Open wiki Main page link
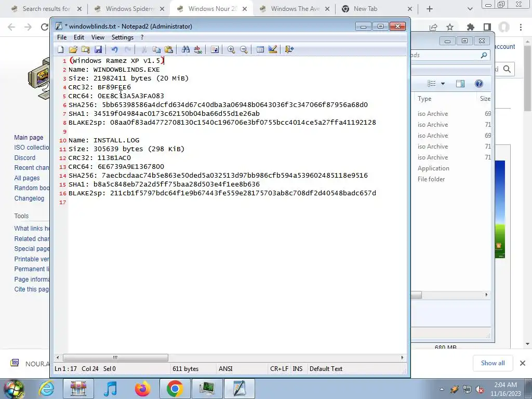This screenshot has width=532, height=399. click(29, 137)
